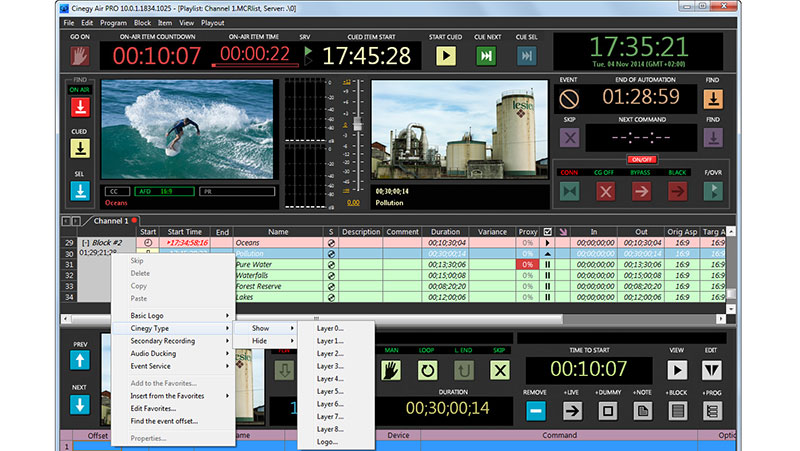Image resolution: width=800 pixels, height=451 pixels.
Task: Click the F/OVR button
Action: click(713, 191)
